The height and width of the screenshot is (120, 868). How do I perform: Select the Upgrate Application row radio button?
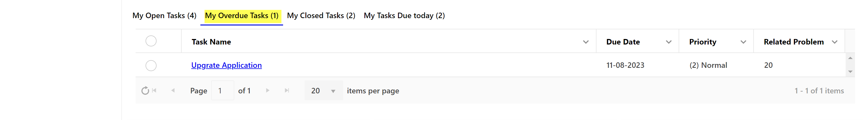[151, 66]
